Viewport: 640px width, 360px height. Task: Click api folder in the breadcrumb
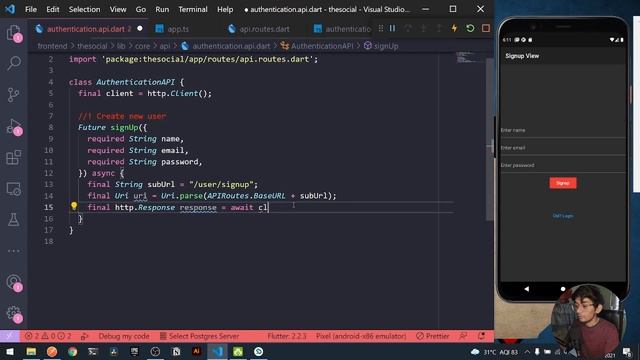point(164,46)
